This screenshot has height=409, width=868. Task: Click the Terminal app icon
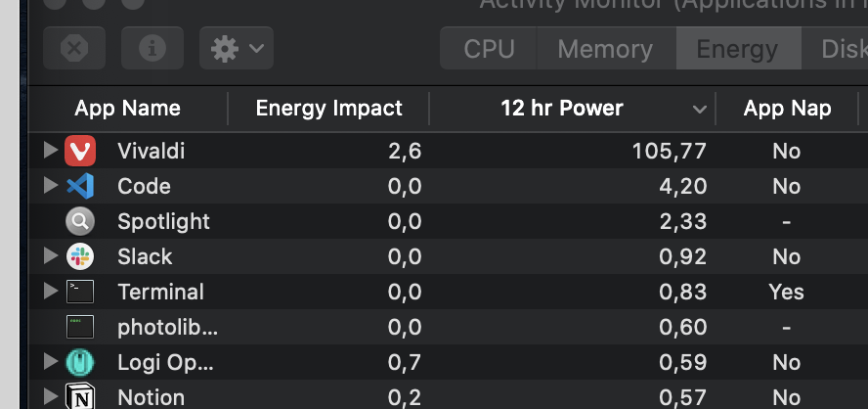click(79, 292)
